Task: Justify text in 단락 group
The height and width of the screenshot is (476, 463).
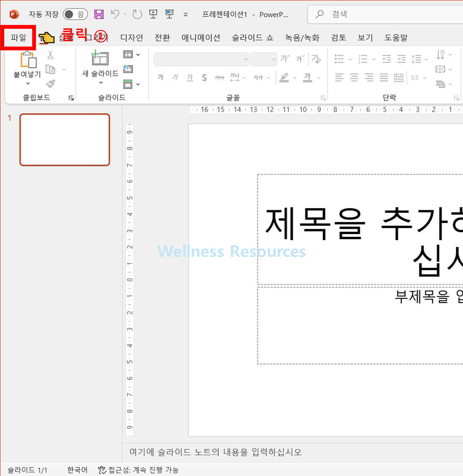Action: tap(384, 78)
